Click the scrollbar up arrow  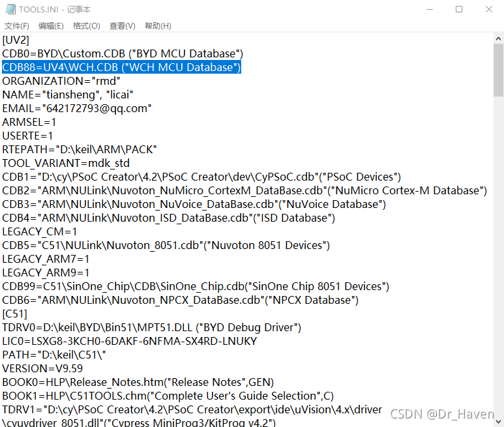click(x=498, y=38)
